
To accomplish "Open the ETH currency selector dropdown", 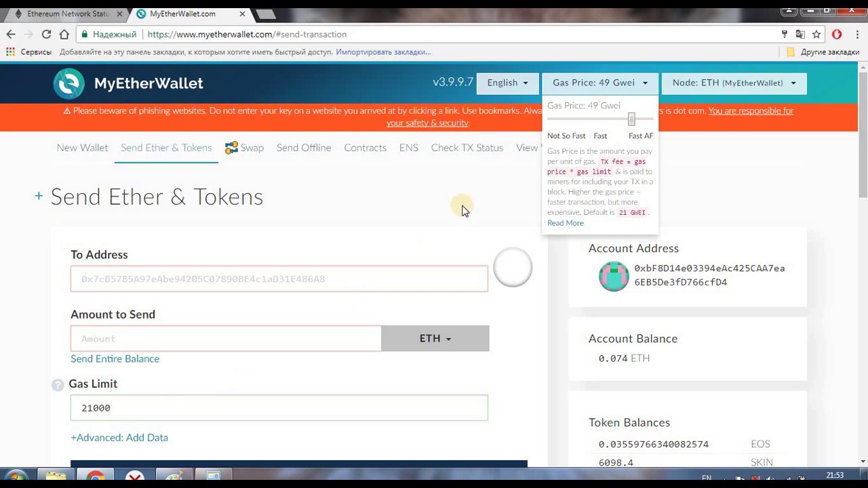I will tap(435, 338).
